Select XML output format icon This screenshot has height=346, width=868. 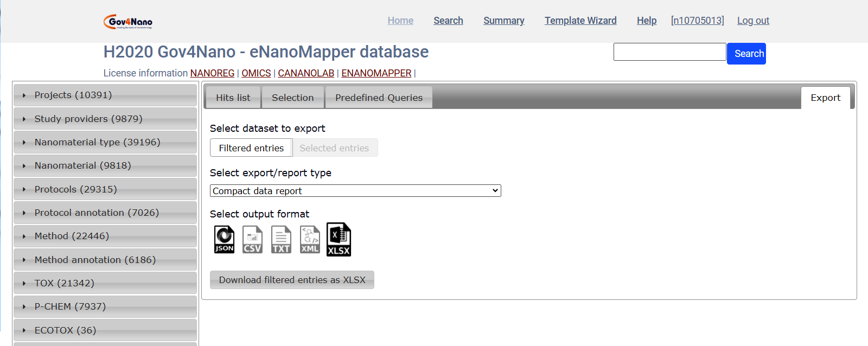point(310,239)
